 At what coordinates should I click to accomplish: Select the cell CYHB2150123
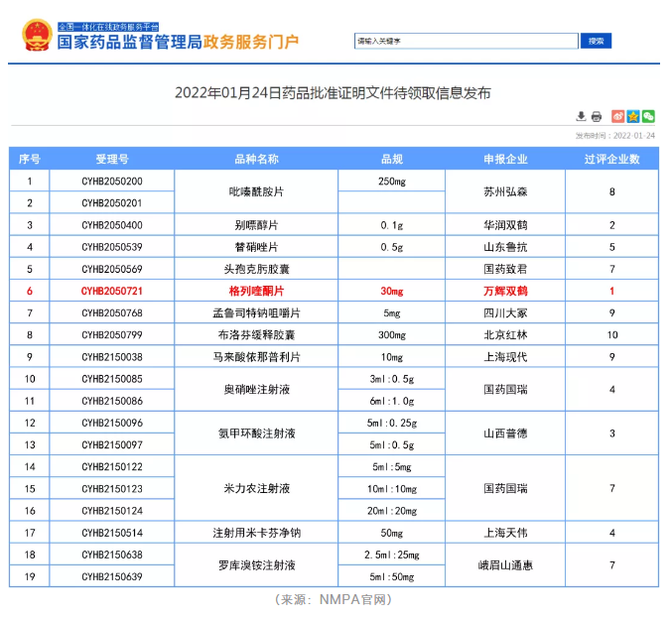[112, 489]
